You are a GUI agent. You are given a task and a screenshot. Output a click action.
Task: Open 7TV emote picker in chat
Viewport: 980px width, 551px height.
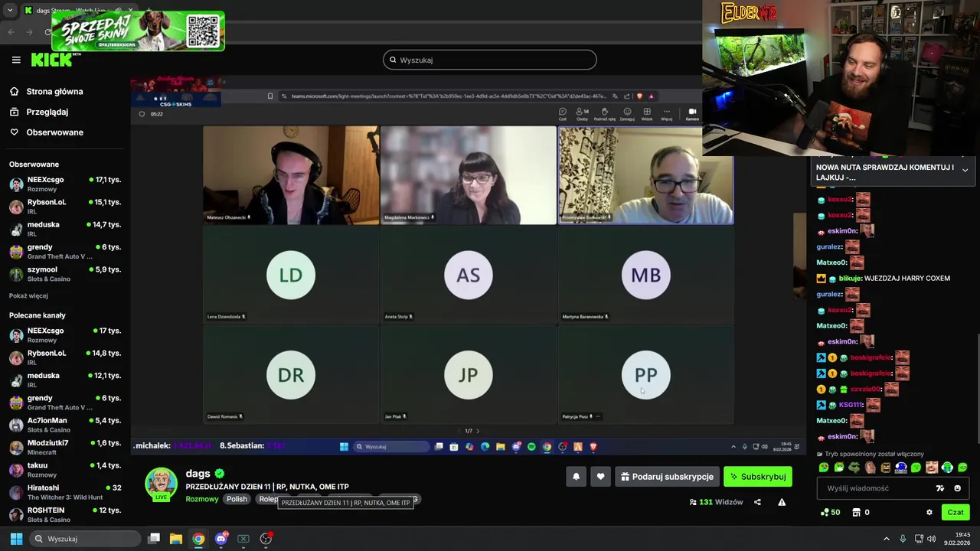(940, 488)
